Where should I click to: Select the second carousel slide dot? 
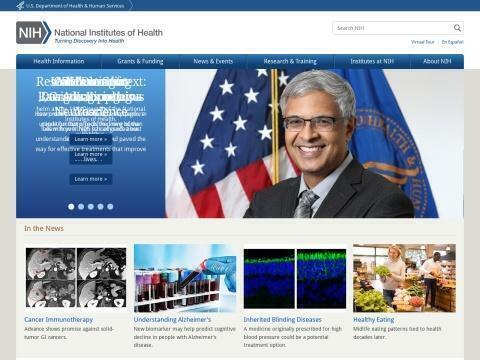81,207
